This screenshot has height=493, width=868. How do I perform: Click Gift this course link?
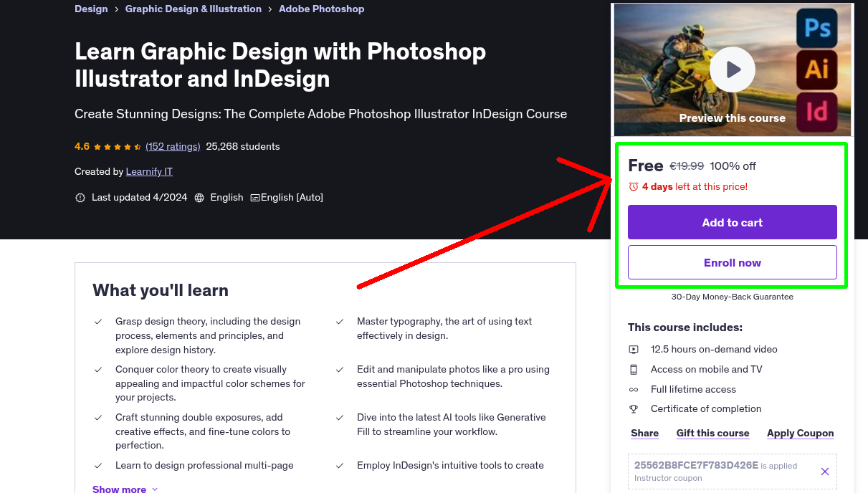coord(713,433)
